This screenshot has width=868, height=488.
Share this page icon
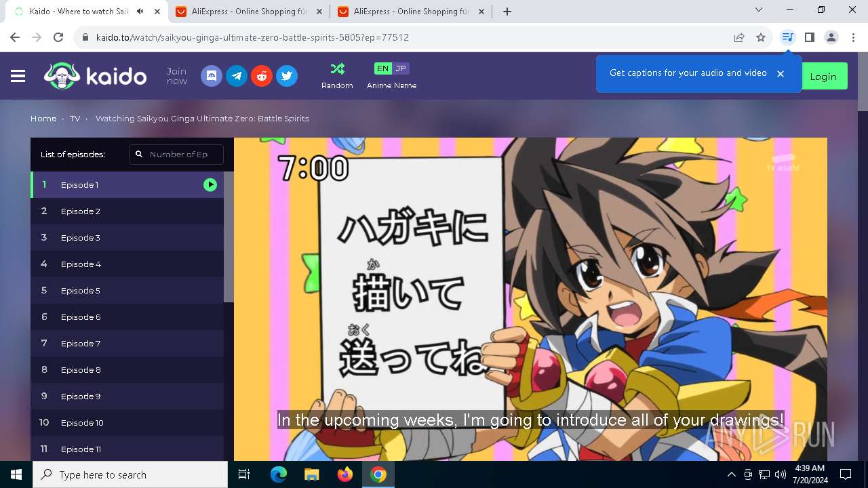tap(739, 37)
